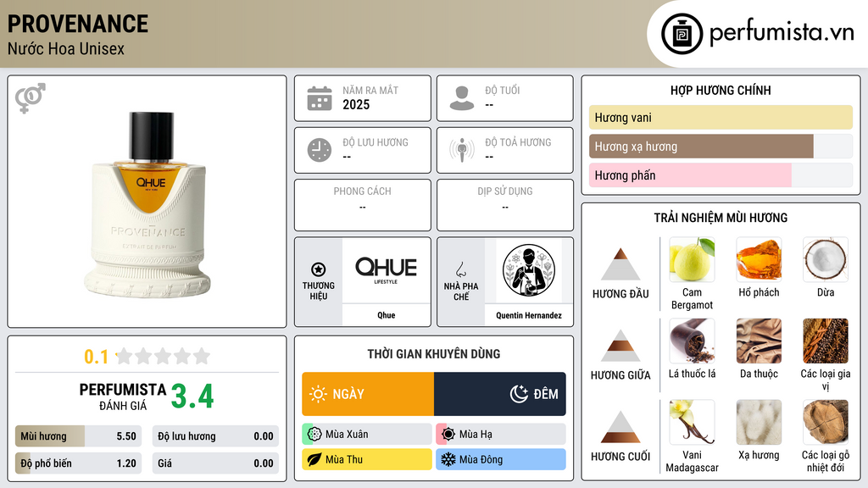Click the sun icon in Ngày
Image resolution: width=868 pixels, height=488 pixels.
(x=319, y=394)
